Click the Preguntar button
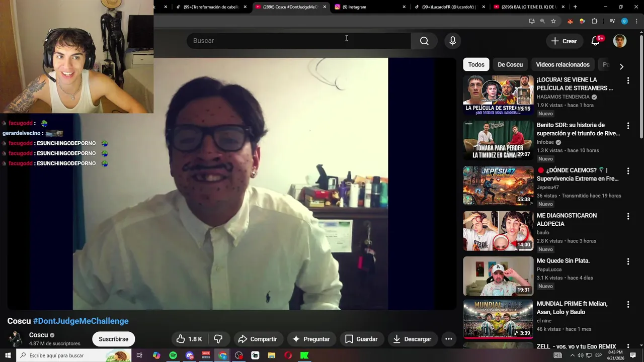Viewport: 644px width, 362px height. pos(311,339)
